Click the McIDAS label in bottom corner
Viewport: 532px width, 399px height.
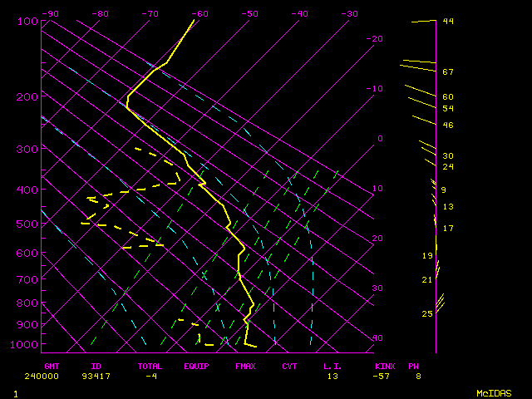[x=494, y=392]
